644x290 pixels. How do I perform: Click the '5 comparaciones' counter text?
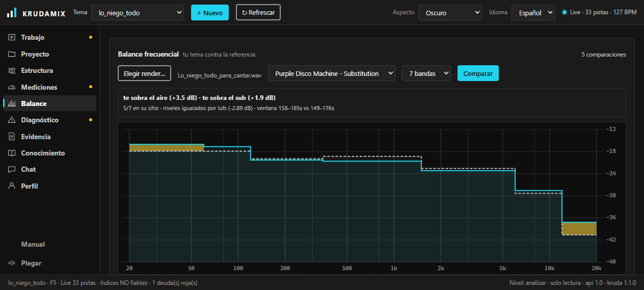click(604, 55)
